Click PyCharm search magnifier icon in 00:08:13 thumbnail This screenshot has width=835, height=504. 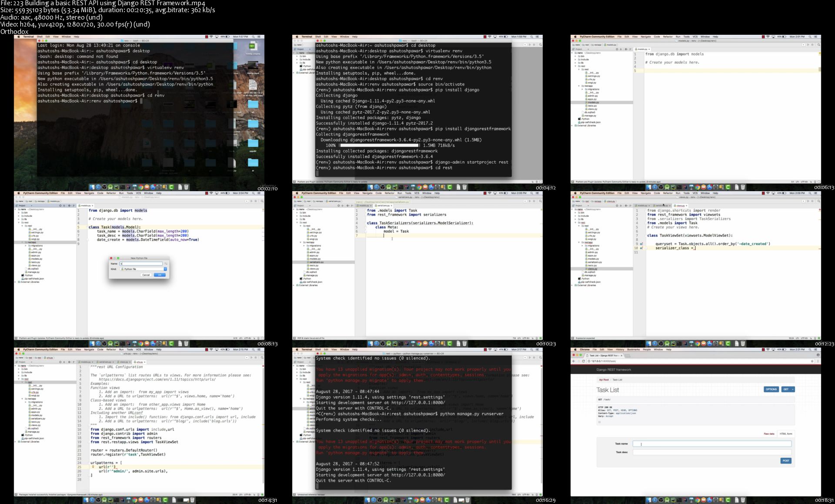(x=262, y=201)
